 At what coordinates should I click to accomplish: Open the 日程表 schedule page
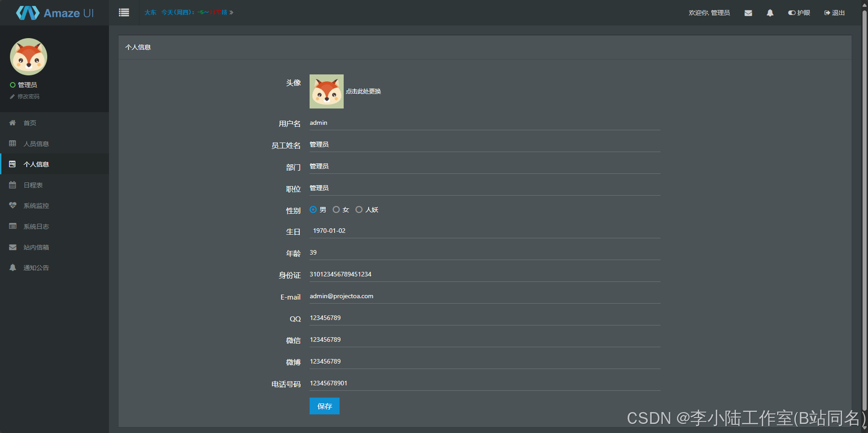pyautogui.click(x=33, y=185)
